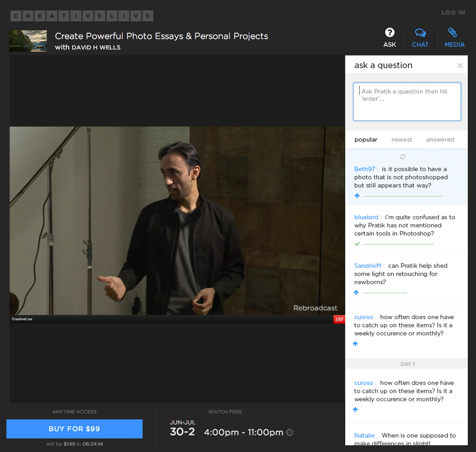The width and height of the screenshot is (476, 452).
Task: Click the LOG IN link
Action: pyautogui.click(x=453, y=12)
